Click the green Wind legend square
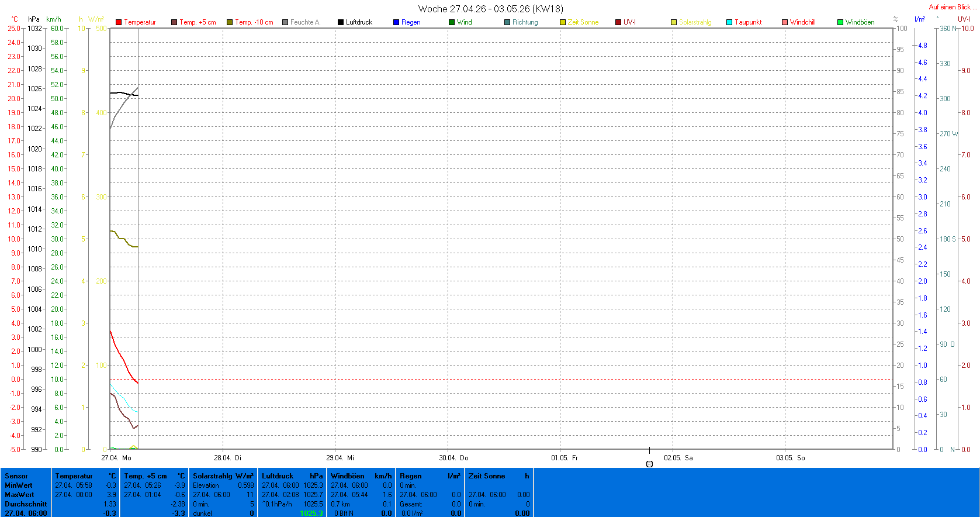 coord(452,22)
